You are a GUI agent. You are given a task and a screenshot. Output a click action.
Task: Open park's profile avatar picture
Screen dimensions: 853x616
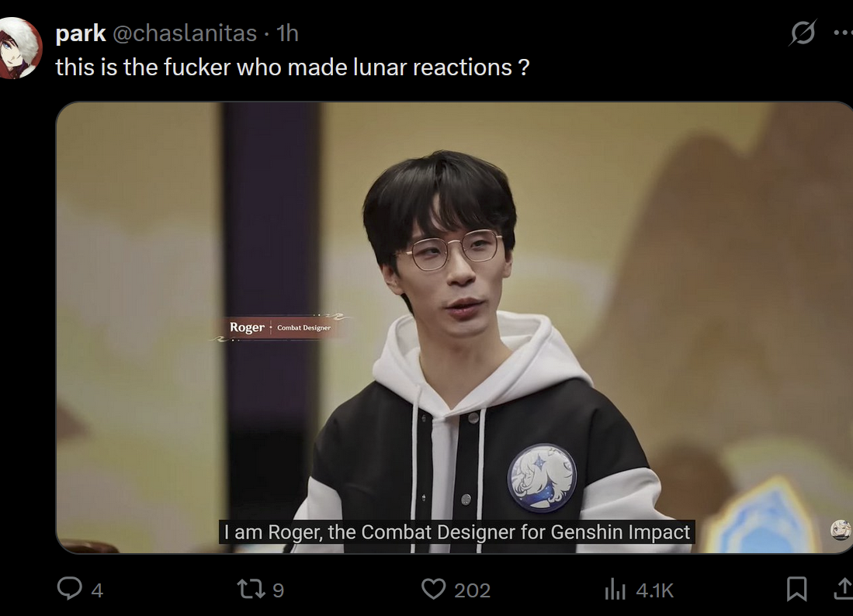19,48
